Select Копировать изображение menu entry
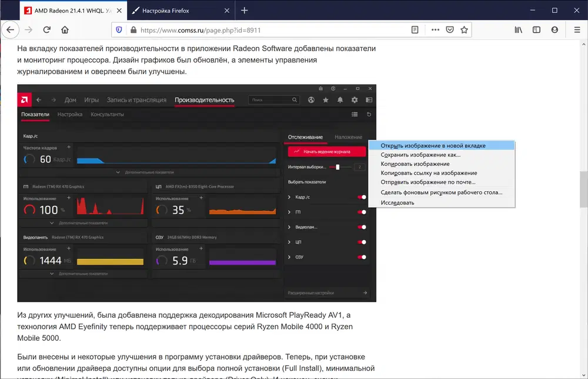Screen dimensions: 588x379 tap(442, 164)
